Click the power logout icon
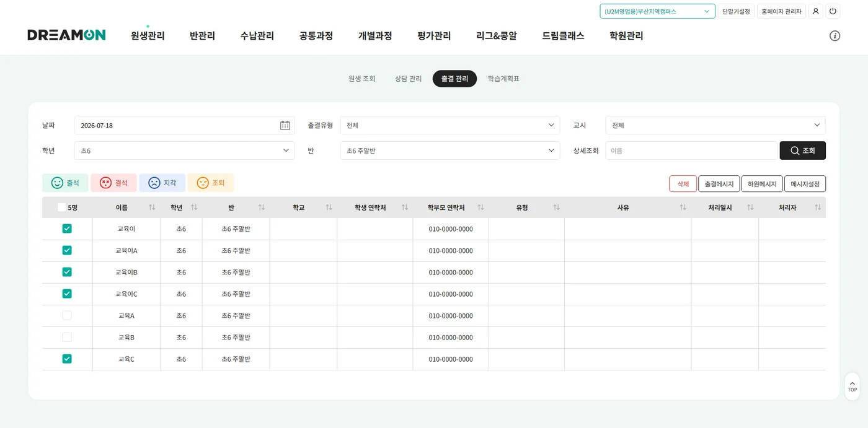The height and width of the screenshot is (428, 868). click(x=833, y=11)
